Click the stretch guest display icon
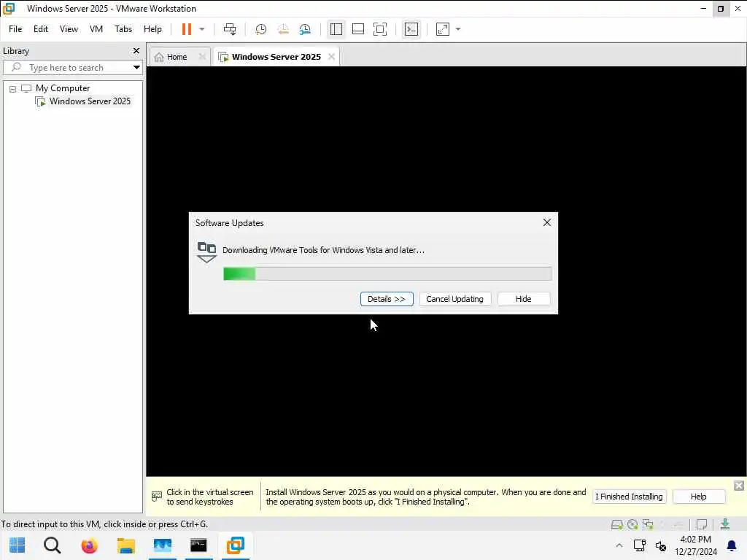The width and height of the screenshot is (747, 560). click(x=443, y=29)
